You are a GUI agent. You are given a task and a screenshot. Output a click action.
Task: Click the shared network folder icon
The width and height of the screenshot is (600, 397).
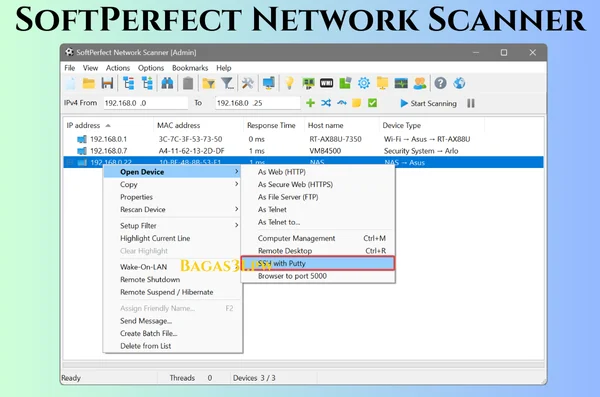coord(382,83)
